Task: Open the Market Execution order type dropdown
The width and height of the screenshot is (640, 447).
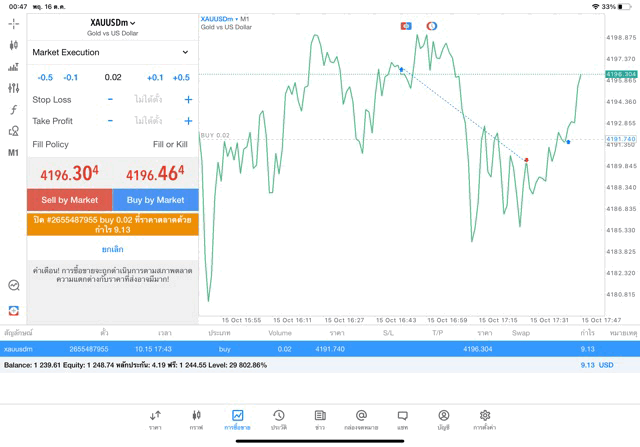Action: click(x=110, y=52)
